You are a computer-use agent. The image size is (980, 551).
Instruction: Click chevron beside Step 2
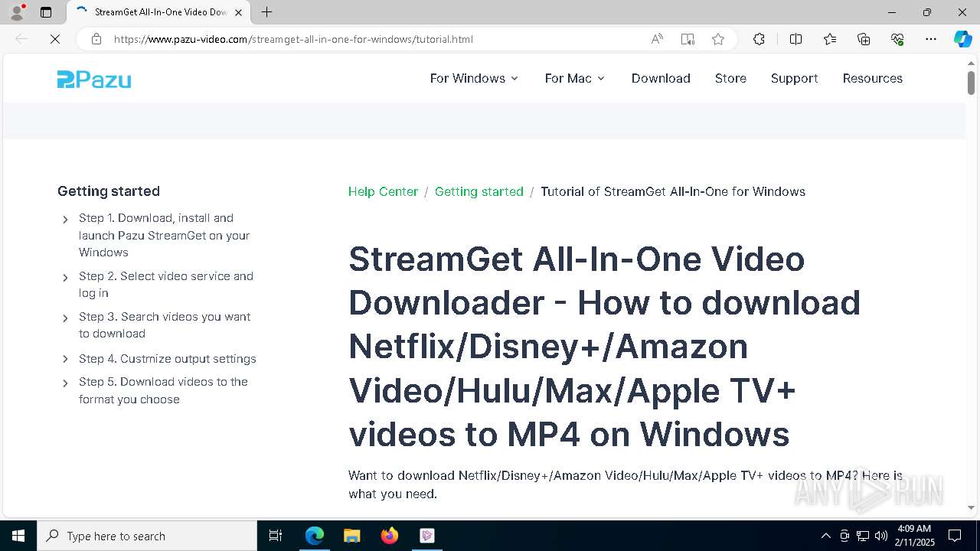pyautogui.click(x=65, y=278)
